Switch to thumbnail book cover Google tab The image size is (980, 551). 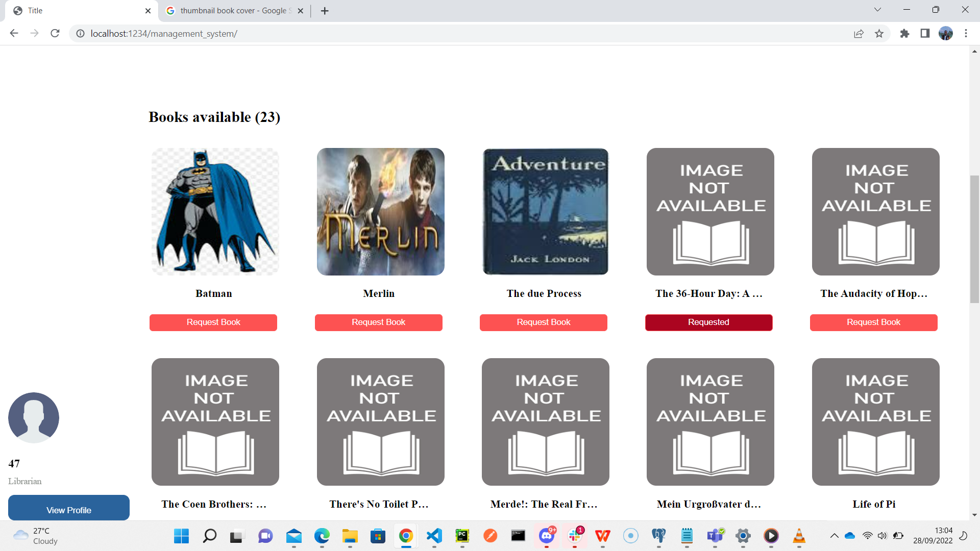[x=232, y=11]
